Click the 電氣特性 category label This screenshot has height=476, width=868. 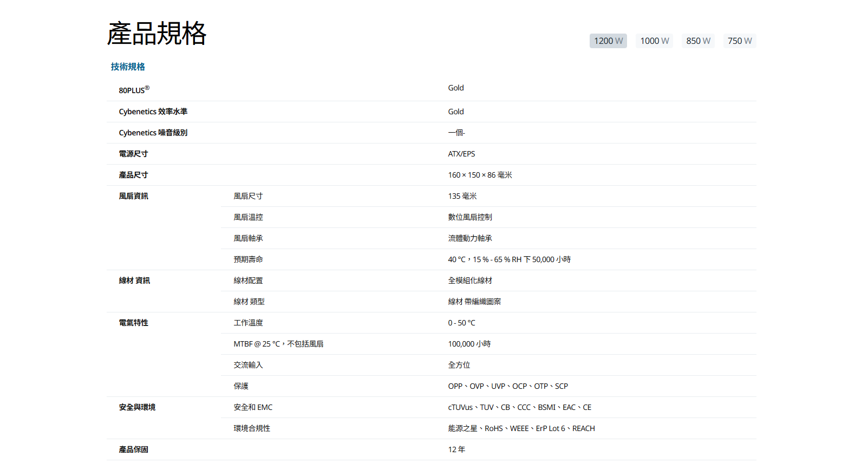[133, 323]
